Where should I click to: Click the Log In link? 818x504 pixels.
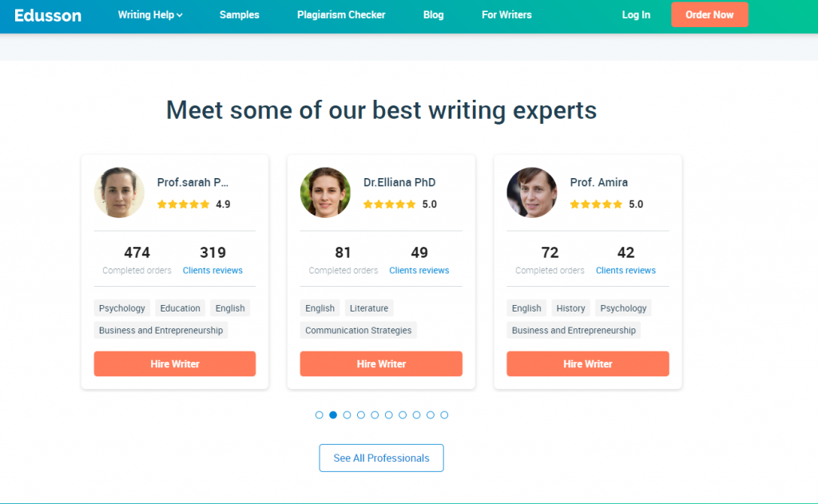pyautogui.click(x=636, y=15)
